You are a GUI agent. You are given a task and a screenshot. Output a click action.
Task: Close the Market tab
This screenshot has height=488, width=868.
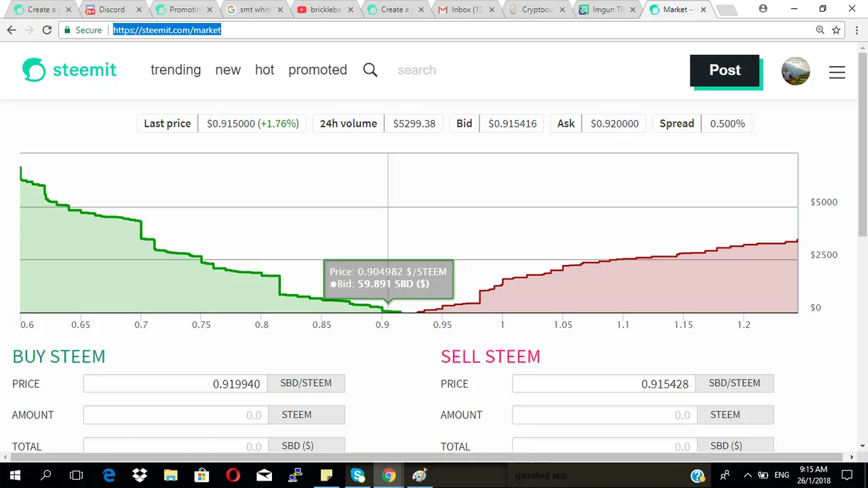[x=703, y=9]
